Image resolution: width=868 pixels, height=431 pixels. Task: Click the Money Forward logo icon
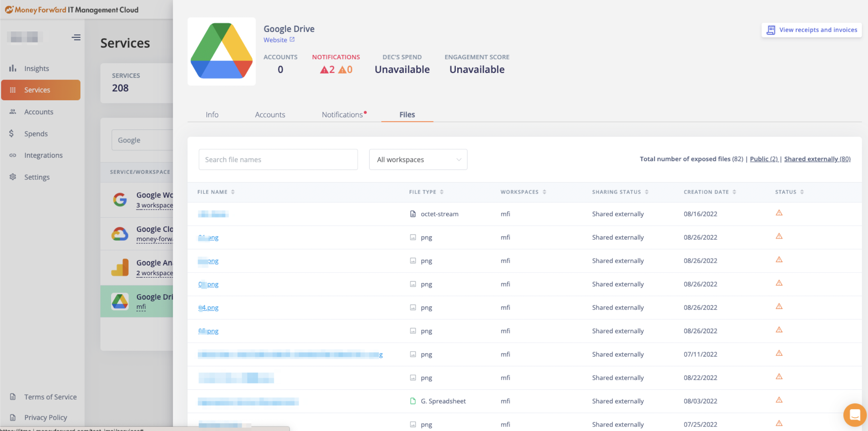[9, 9]
